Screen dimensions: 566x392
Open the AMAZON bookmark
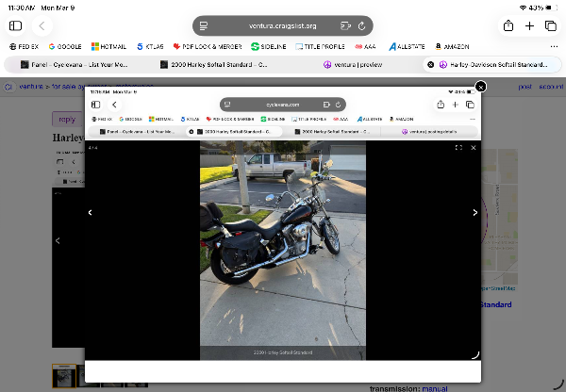452,45
